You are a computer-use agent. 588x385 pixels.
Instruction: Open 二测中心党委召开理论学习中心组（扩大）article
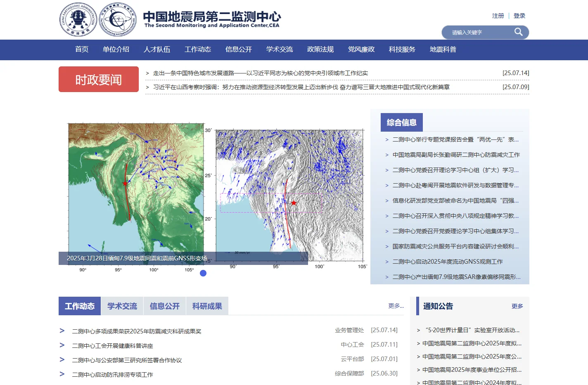pyautogui.click(x=455, y=170)
